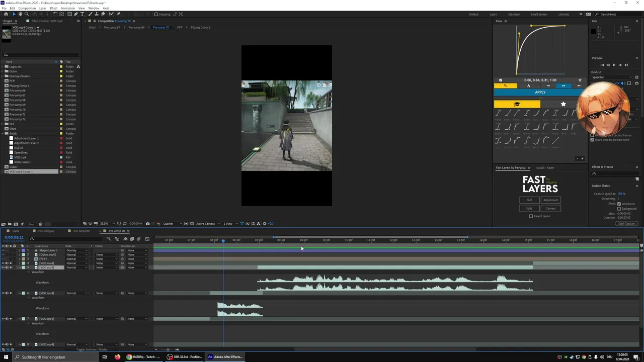Open the Flow star favorites tab
This screenshot has width=644, height=362.
[563, 104]
